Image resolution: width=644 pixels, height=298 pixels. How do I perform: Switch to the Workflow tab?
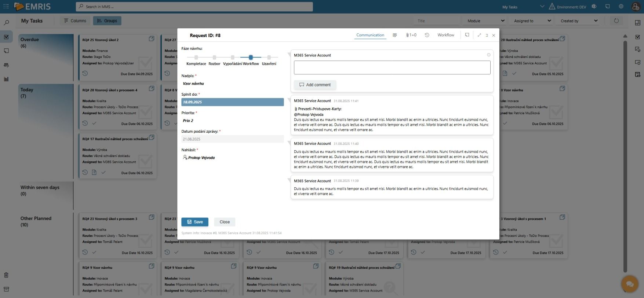pos(445,35)
